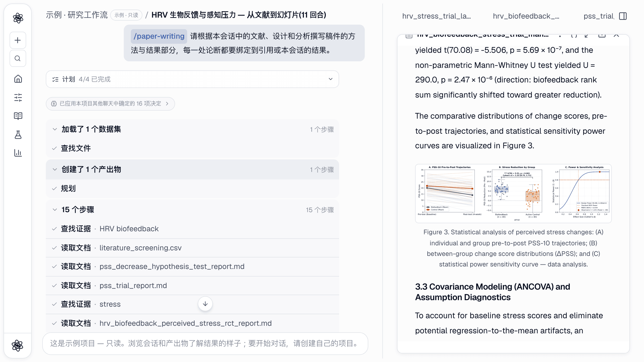The width and height of the screenshot is (644, 362).
Task: Open the pss_decrease_hypothesis_test_report.md step
Action: coord(192,266)
